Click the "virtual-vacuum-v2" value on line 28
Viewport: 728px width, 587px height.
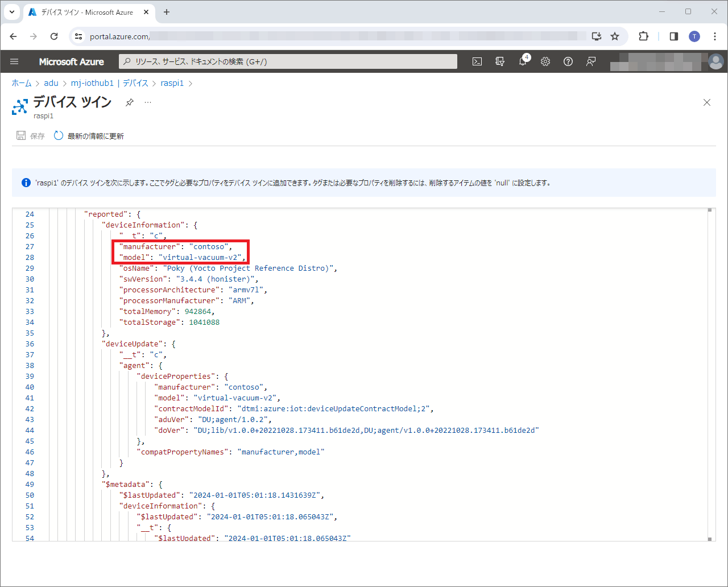pos(200,258)
